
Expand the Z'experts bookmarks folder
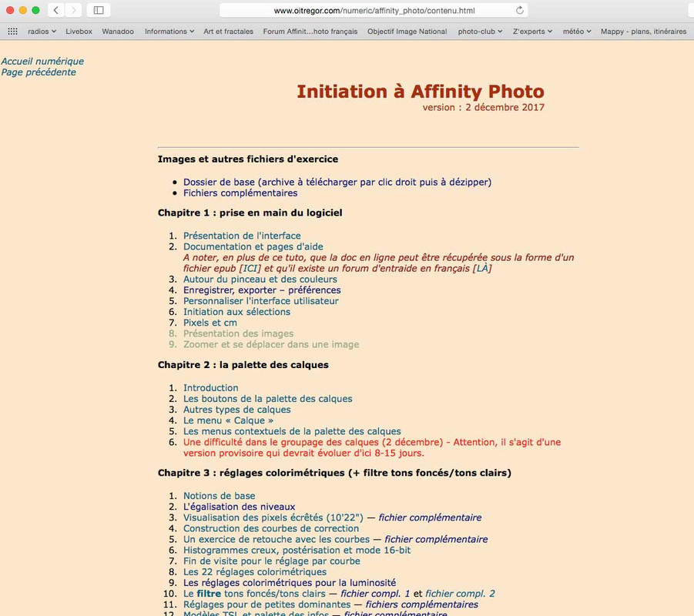coord(532,32)
